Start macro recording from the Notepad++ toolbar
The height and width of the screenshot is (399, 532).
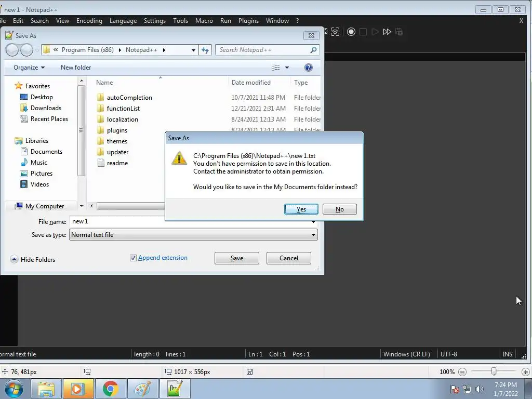coord(351,32)
